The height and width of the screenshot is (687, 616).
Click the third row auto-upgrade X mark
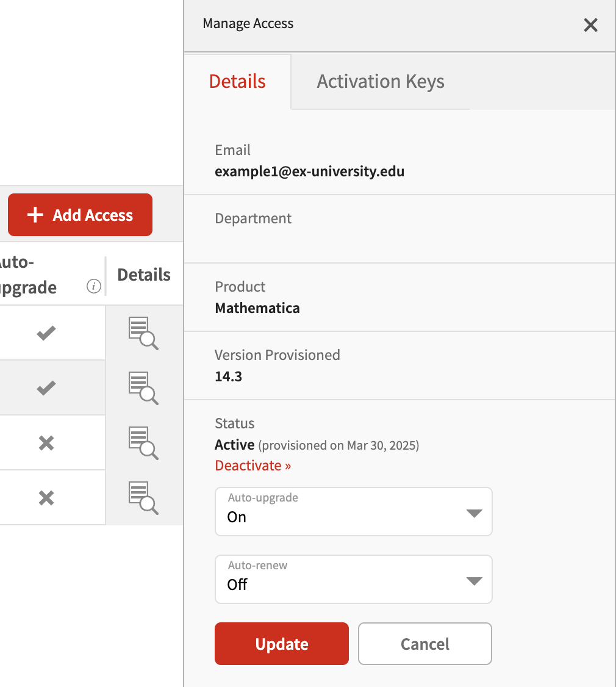[46, 443]
